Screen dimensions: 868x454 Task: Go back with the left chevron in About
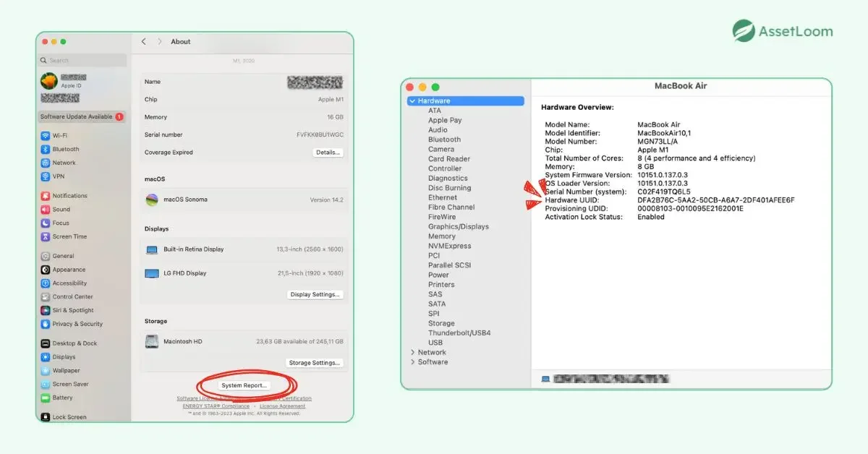click(x=144, y=42)
